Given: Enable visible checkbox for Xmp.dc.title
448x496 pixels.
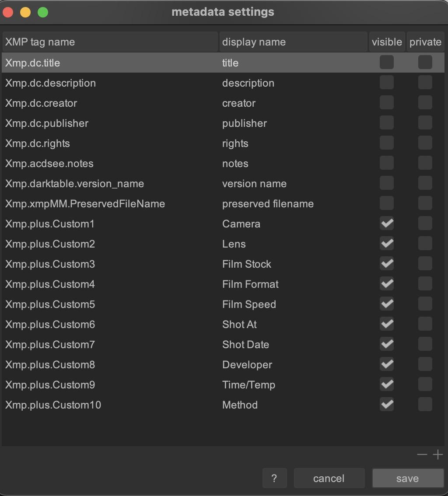Looking at the screenshot, I should click(386, 63).
